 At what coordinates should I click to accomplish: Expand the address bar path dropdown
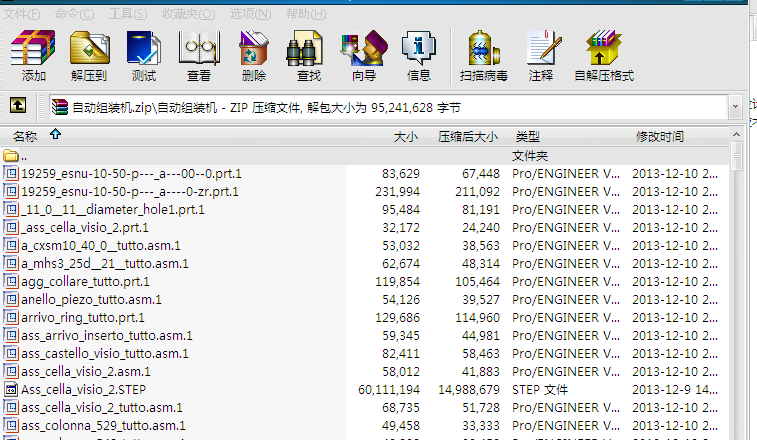pos(735,107)
